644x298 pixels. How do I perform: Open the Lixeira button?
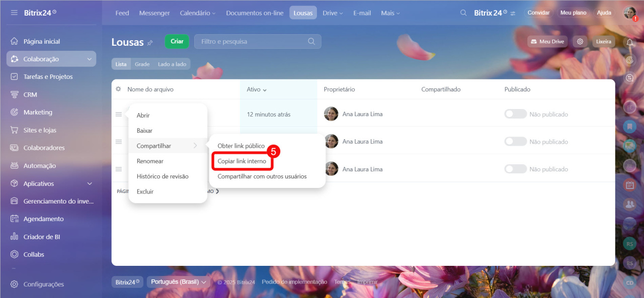coord(603,42)
